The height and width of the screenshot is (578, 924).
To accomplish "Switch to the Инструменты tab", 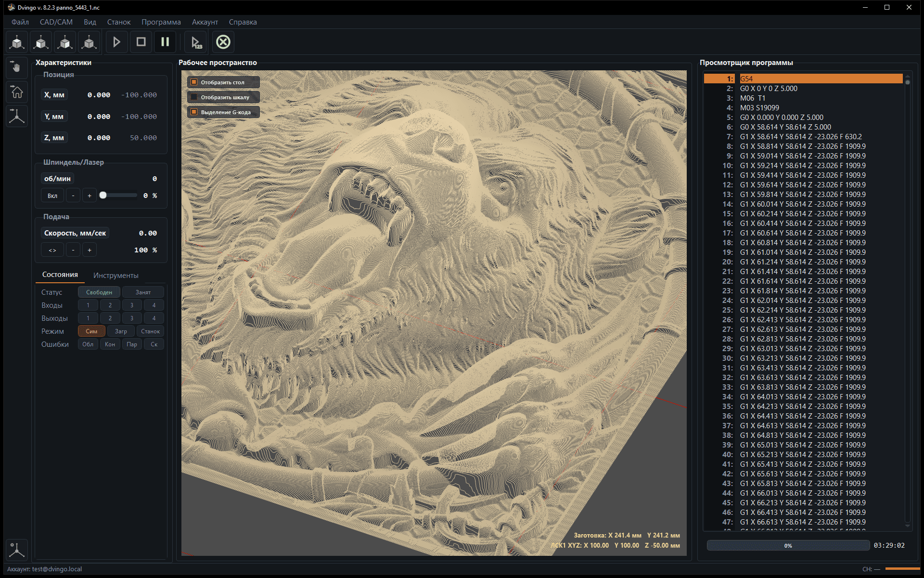I will point(116,276).
